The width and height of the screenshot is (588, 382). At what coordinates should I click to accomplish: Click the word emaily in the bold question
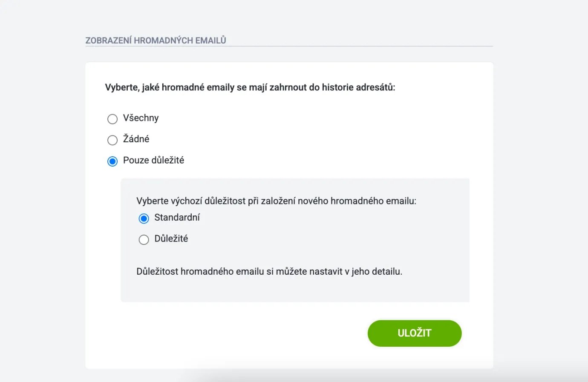220,87
